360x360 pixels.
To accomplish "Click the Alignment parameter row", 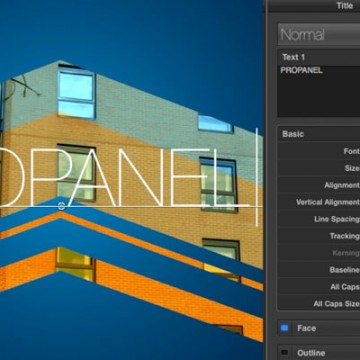I will [319, 185].
